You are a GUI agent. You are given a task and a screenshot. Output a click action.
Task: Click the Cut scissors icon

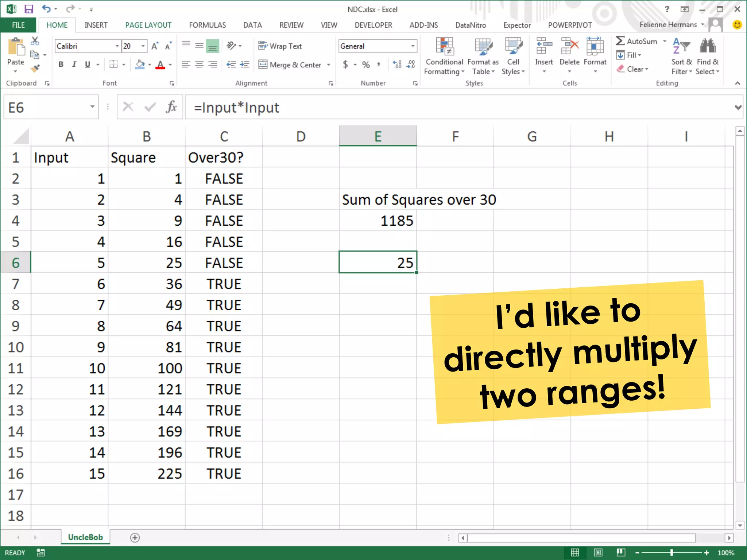pos(35,41)
